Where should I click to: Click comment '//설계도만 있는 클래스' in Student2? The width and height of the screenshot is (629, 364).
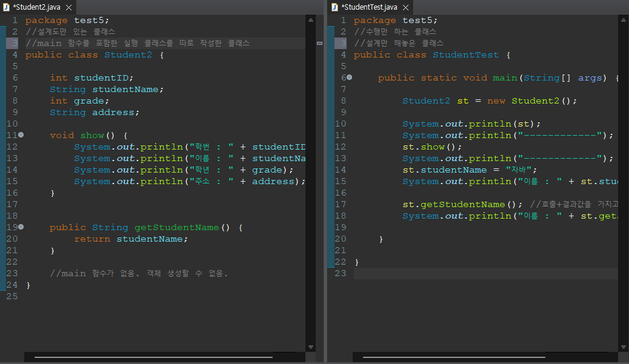click(70, 31)
